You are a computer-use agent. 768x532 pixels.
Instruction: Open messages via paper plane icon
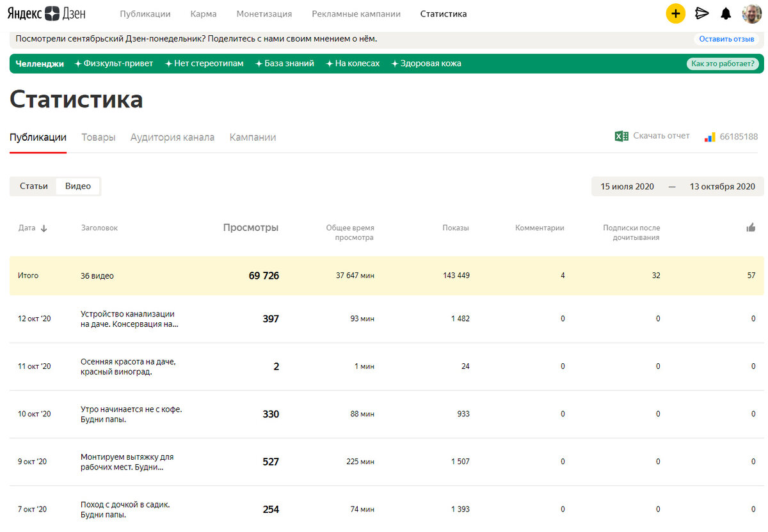point(702,13)
